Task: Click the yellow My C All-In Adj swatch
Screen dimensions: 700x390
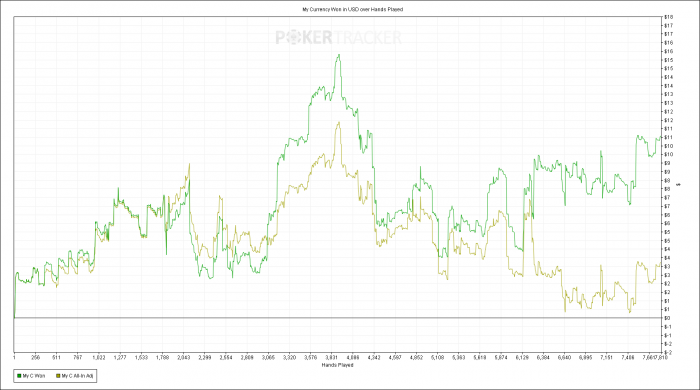Action: pyautogui.click(x=58, y=376)
